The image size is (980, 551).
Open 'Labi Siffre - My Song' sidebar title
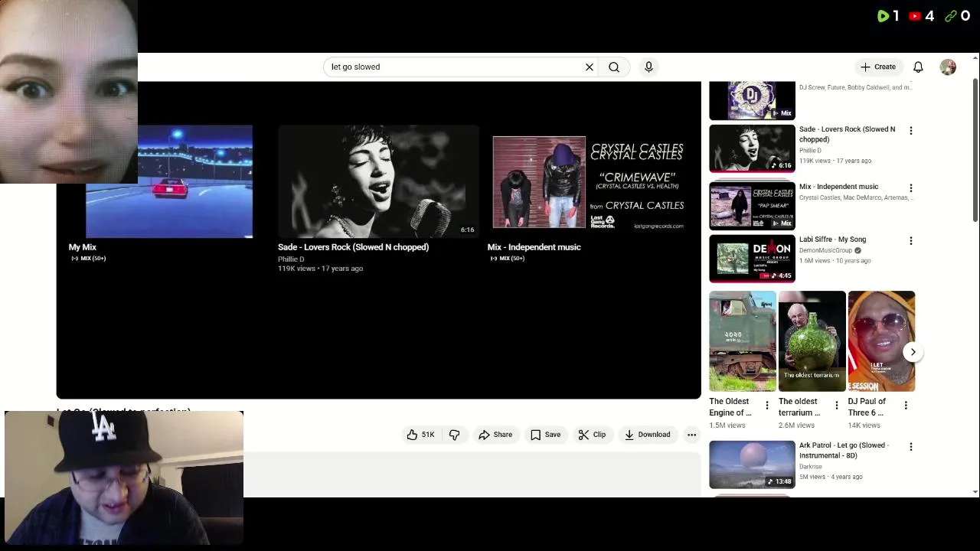click(832, 240)
